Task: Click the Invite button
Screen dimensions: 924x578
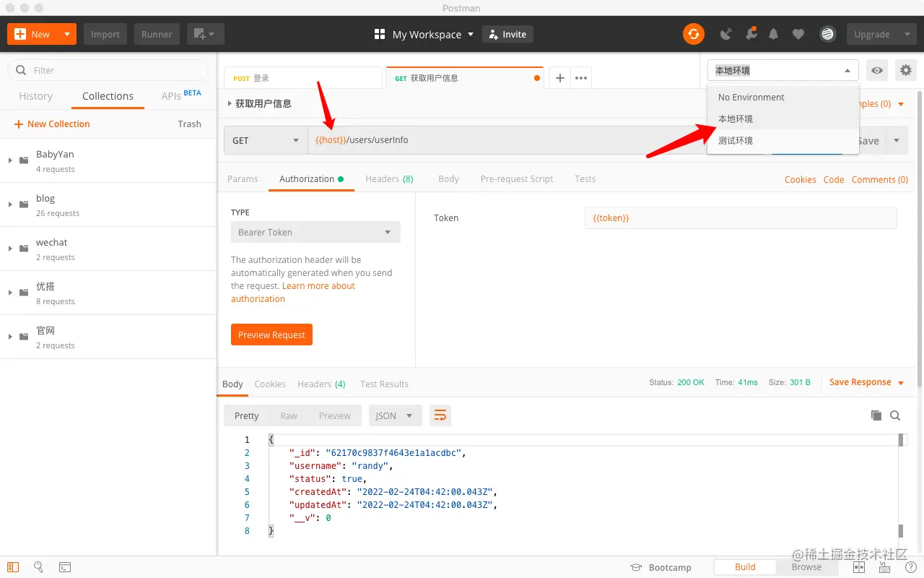Action: pyautogui.click(x=507, y=34)
